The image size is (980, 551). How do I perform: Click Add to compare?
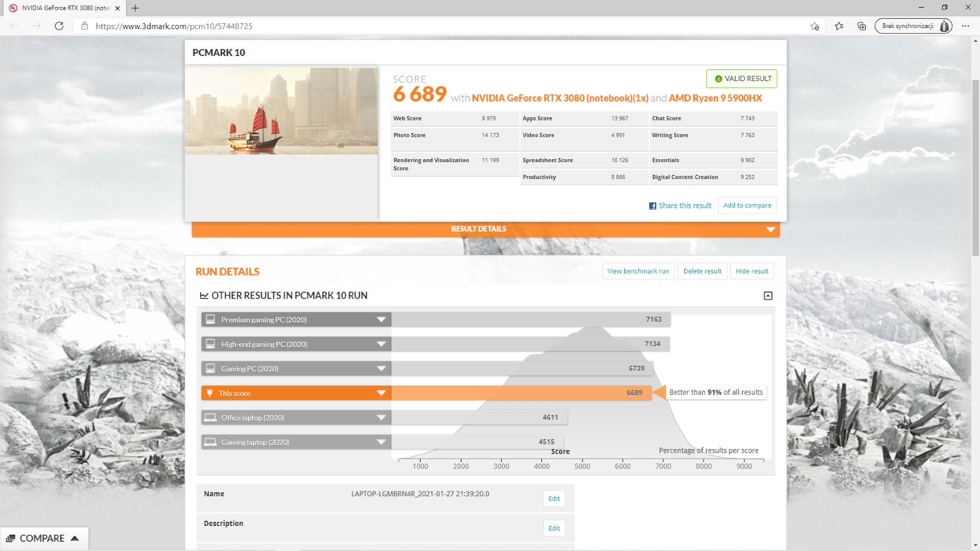(747, 205)
